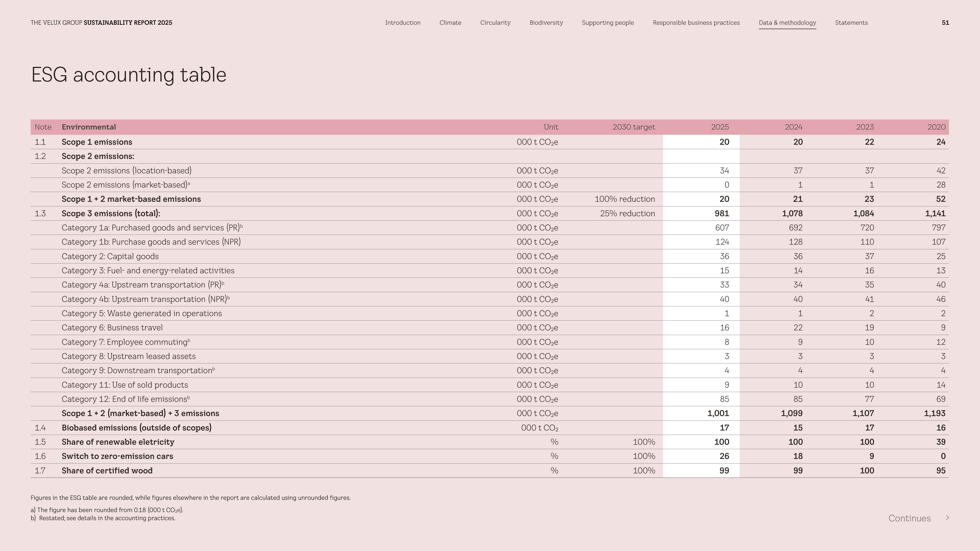Click the Category 2: Capital goods row
This screenshot has height=551, width=980.
(490, 256)
